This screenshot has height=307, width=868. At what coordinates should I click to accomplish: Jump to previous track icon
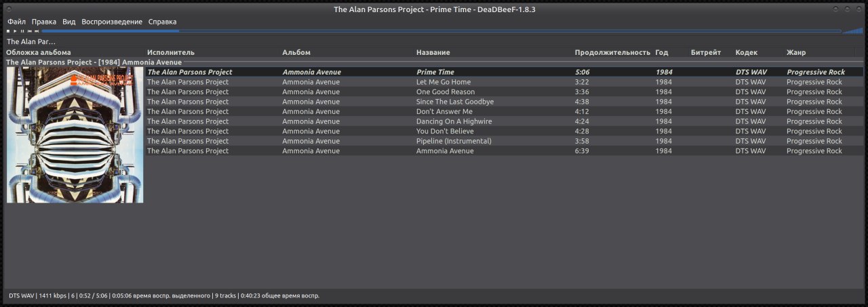tap(30, 31)
